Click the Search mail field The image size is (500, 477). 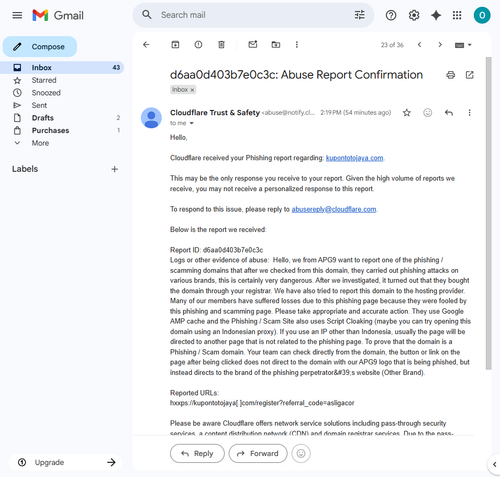tap(253, 15)
